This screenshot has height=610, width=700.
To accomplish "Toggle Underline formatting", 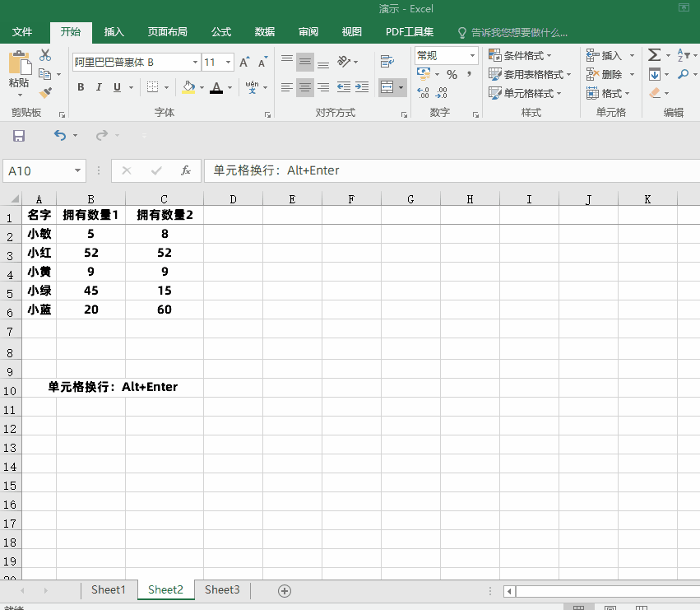I will pos(117,87).
